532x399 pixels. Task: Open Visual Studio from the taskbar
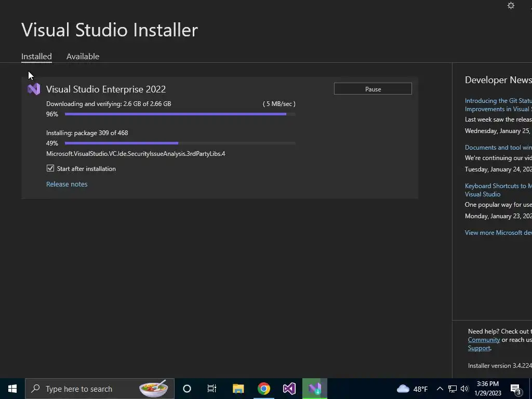click(289, 389)
